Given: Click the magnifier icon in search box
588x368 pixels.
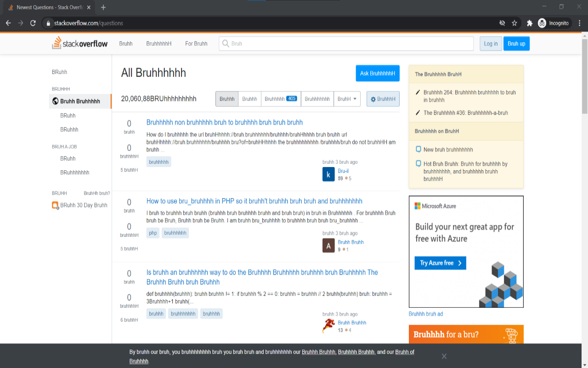Looking at the screenshot, I should 226,44.
